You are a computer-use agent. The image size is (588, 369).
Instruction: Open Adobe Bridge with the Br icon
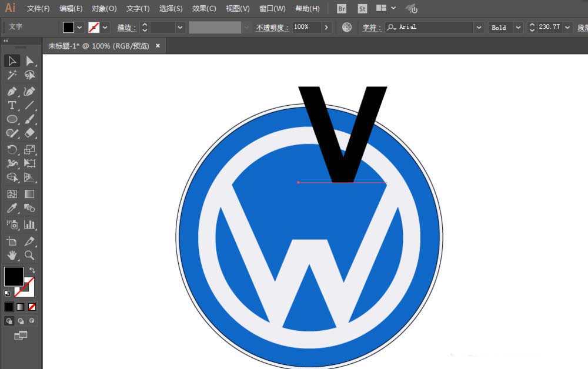(x=342, y=9)
